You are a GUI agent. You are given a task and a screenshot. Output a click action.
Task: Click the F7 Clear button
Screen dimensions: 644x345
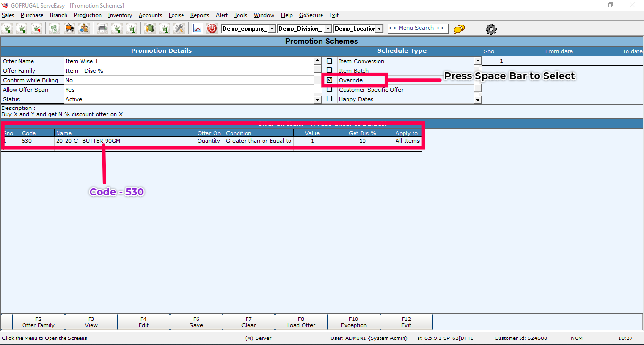tap(249, 322)
